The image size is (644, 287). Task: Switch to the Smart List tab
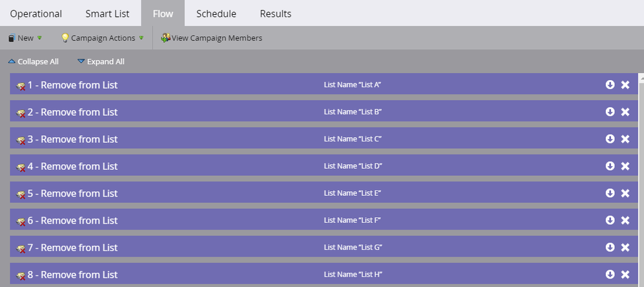107,14
